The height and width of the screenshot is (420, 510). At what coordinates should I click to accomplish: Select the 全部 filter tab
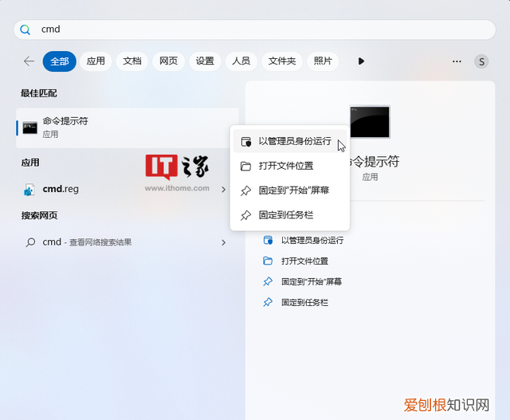coord(60,61)
